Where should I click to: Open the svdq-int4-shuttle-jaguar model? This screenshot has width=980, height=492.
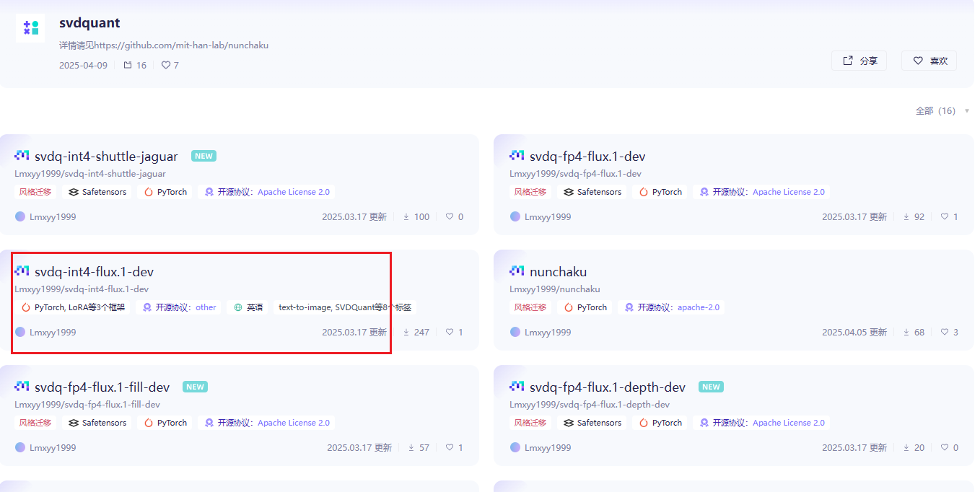106,157
